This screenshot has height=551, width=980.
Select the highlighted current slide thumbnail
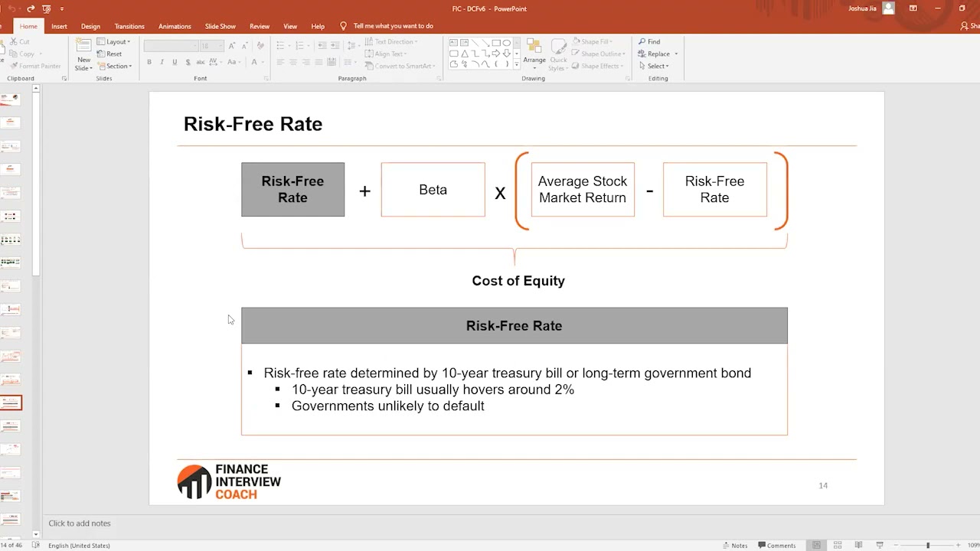(x=11, y=403)
